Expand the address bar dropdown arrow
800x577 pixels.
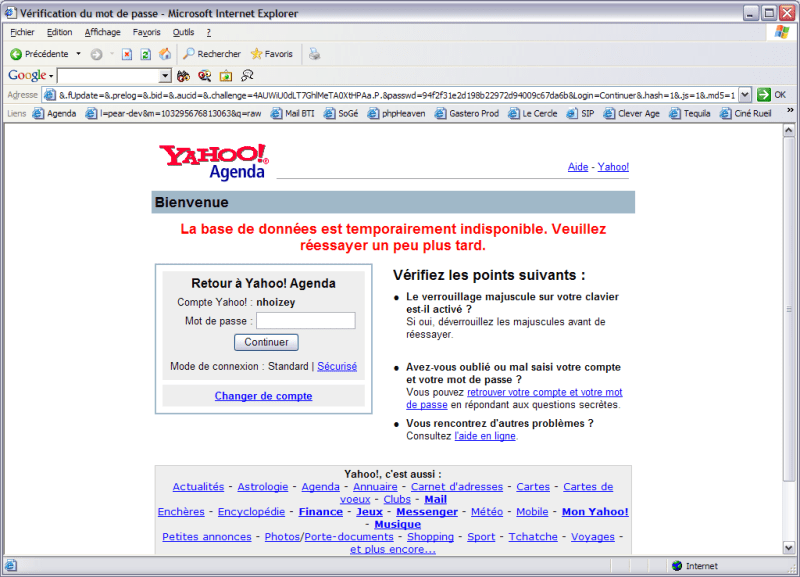[745, 95]
